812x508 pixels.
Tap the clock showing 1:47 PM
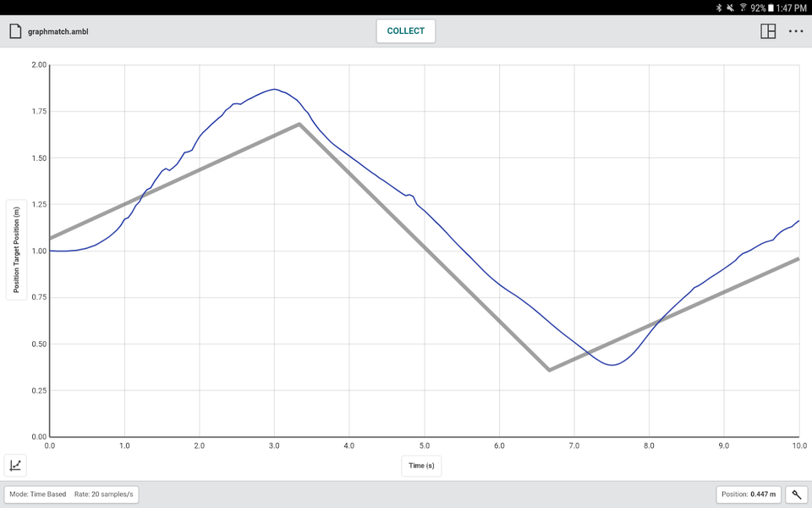pos(793,8)
